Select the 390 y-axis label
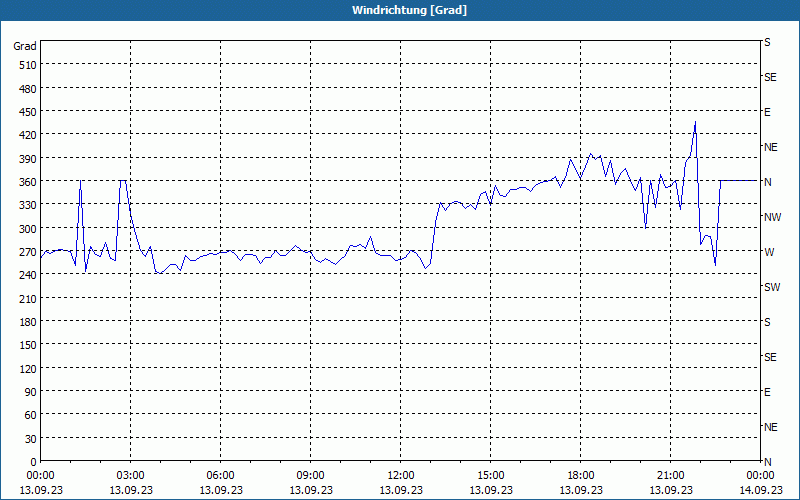The height and width of the screenshot is (500, 800). [28, 159]
